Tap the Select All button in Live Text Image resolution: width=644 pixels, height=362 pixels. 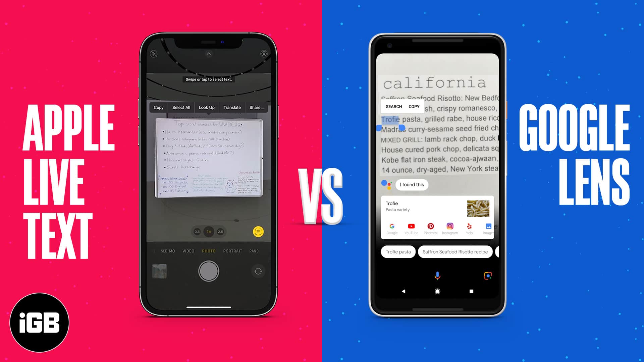(181, 107)
